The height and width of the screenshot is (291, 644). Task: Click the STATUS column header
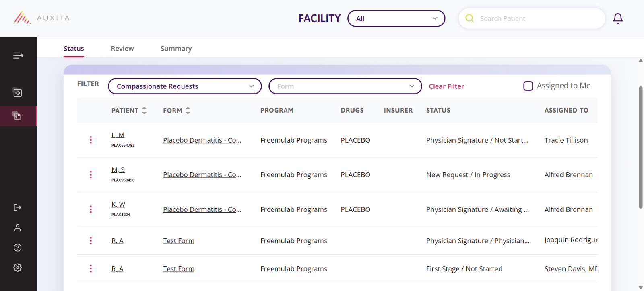click(438, 110)
